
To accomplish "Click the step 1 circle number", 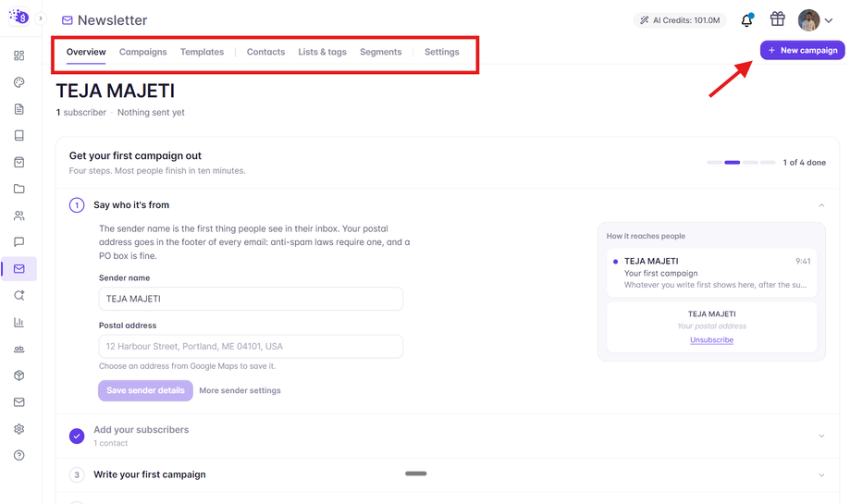I will (x=77, y=205).
